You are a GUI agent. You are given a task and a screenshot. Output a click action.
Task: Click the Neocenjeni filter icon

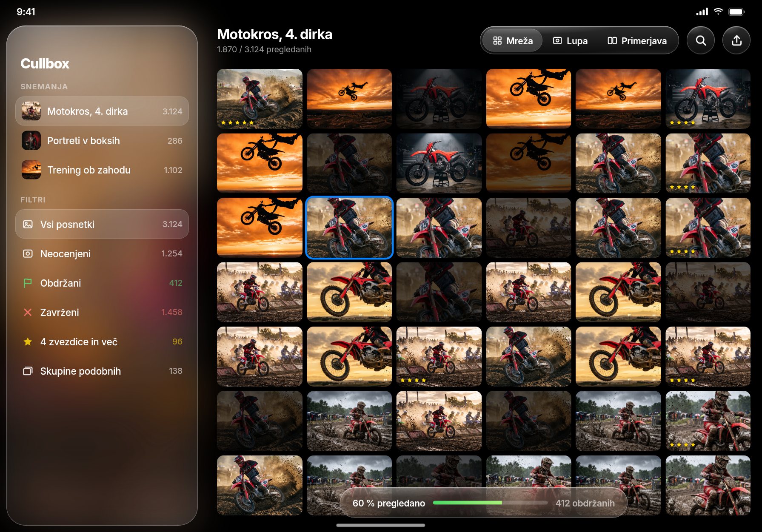[x=28, y=253]
